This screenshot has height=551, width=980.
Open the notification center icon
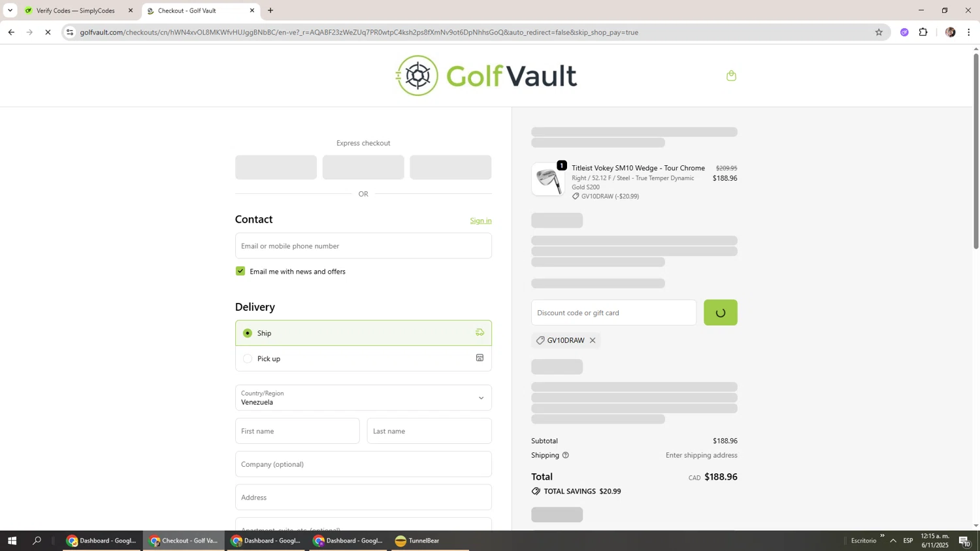[964, 541]
